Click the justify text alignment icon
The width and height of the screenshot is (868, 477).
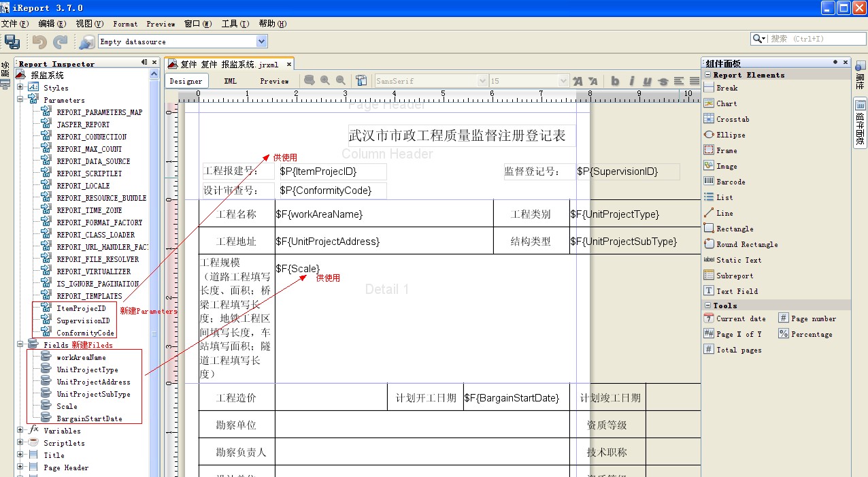[694, 81]
